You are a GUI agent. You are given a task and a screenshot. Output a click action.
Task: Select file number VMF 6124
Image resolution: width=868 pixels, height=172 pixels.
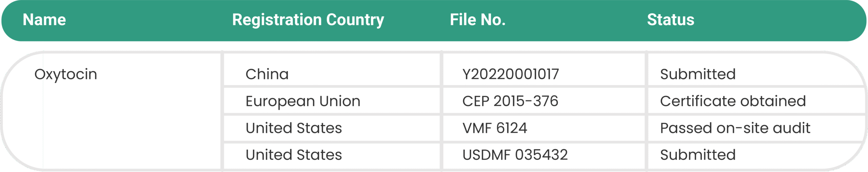coord(495,128)
